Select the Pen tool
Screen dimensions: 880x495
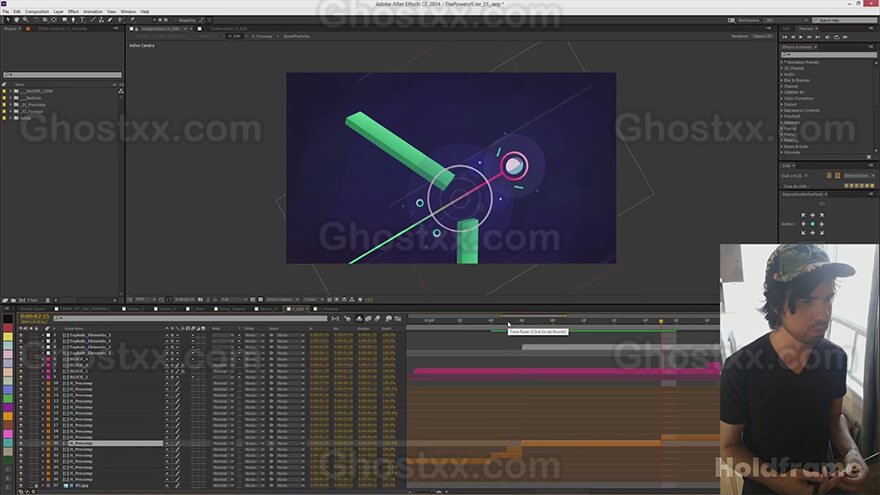[x=73, y=20]
